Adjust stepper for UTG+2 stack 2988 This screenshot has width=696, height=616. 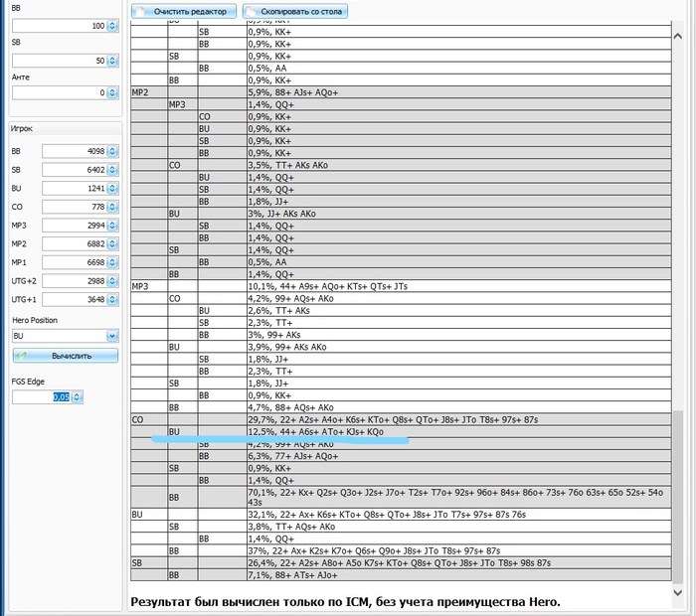coord(112,281)
